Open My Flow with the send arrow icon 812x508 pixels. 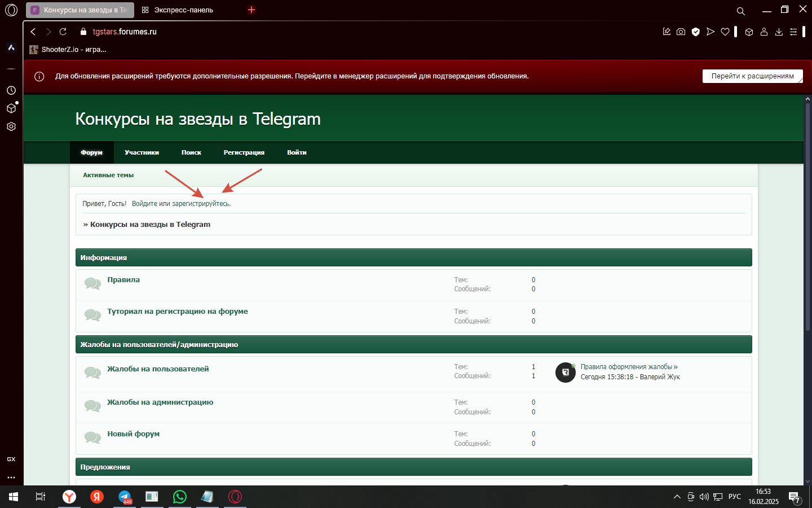pos(710,32)
